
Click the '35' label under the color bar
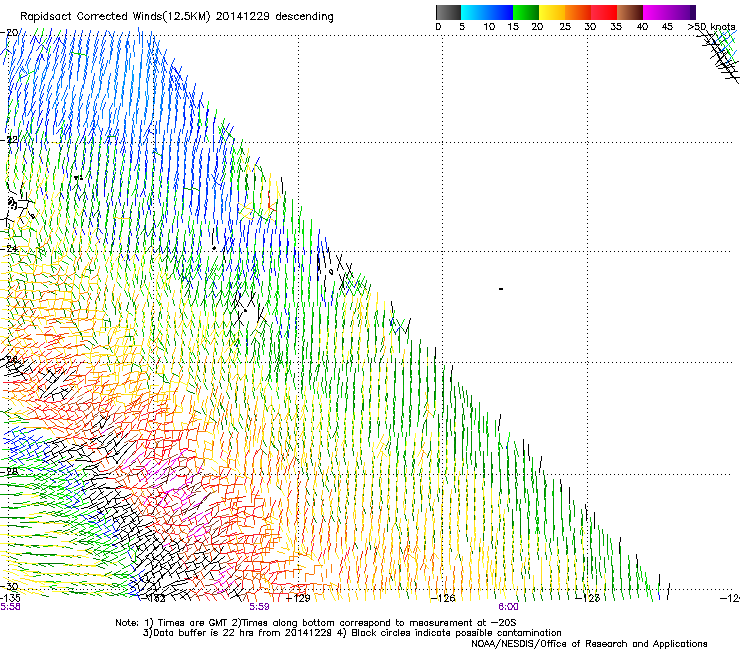[x=616, y=26]
